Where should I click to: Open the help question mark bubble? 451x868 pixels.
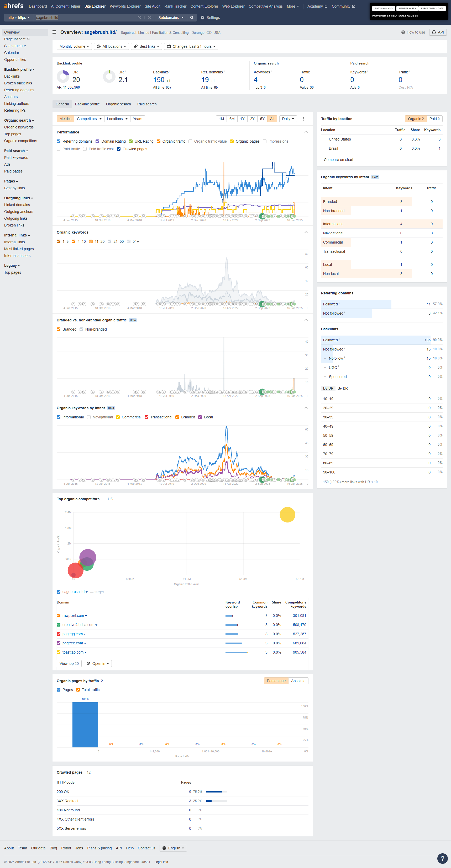coord(442,858)
